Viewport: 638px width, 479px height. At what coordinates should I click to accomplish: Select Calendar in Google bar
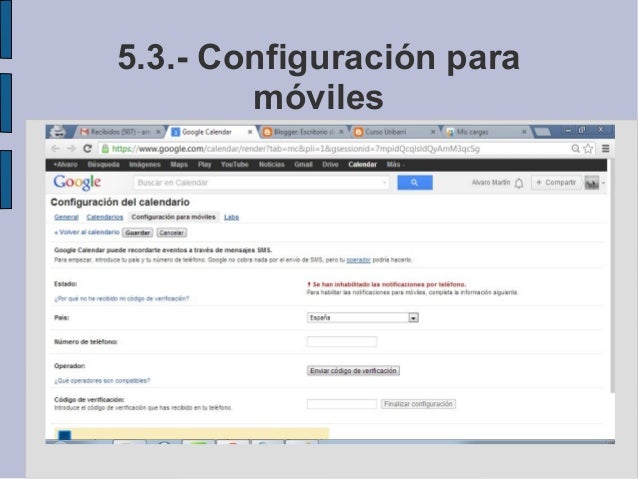click(362, 164)
